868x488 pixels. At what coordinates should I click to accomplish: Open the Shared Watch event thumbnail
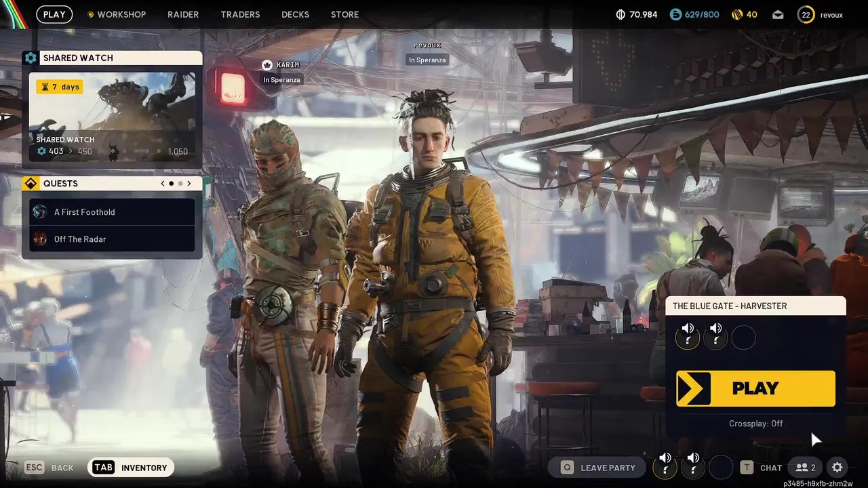coord(112,117)
